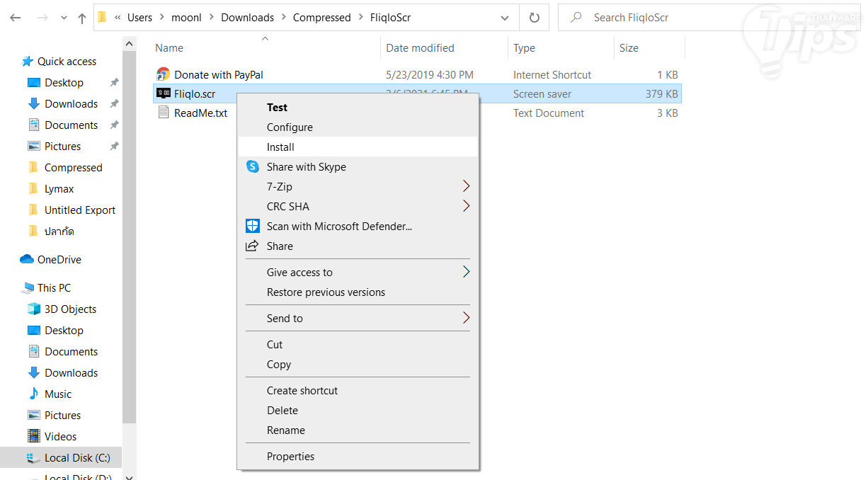Click the ReadMe.txt document icon
Screen dimensions: 868x480
click(x=164, y=113)
